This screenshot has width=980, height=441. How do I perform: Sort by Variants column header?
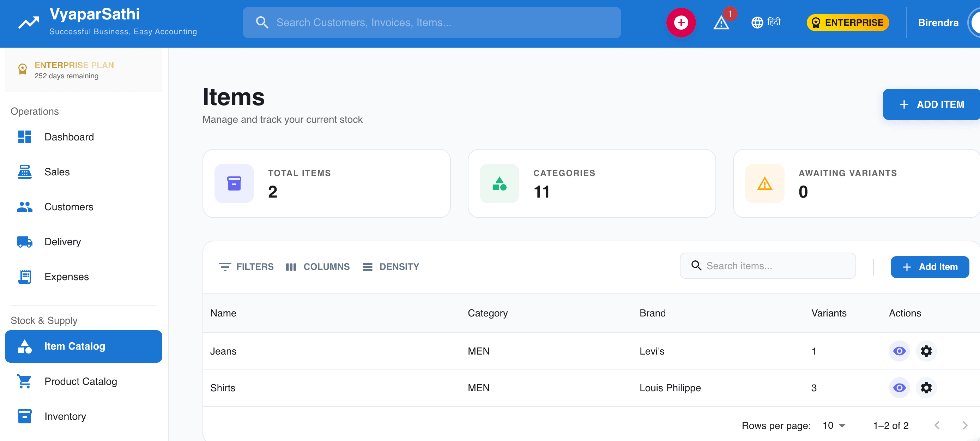pos(829,313)
